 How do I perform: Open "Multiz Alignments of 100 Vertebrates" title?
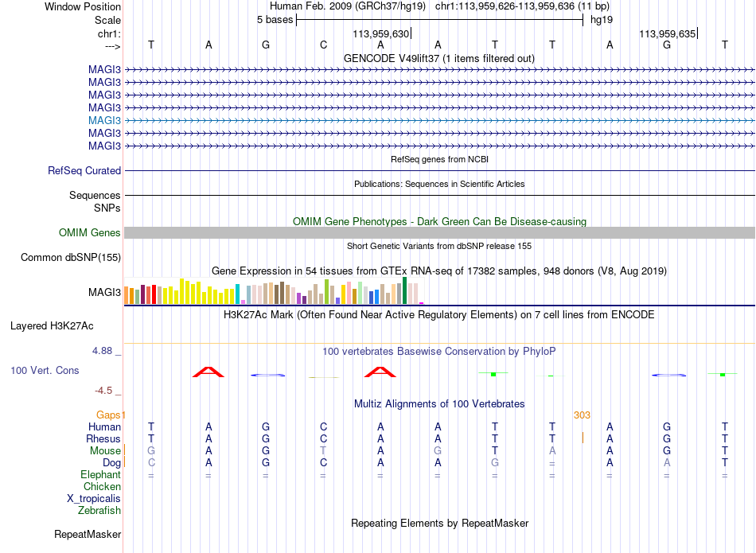click(x=439, y=403)
